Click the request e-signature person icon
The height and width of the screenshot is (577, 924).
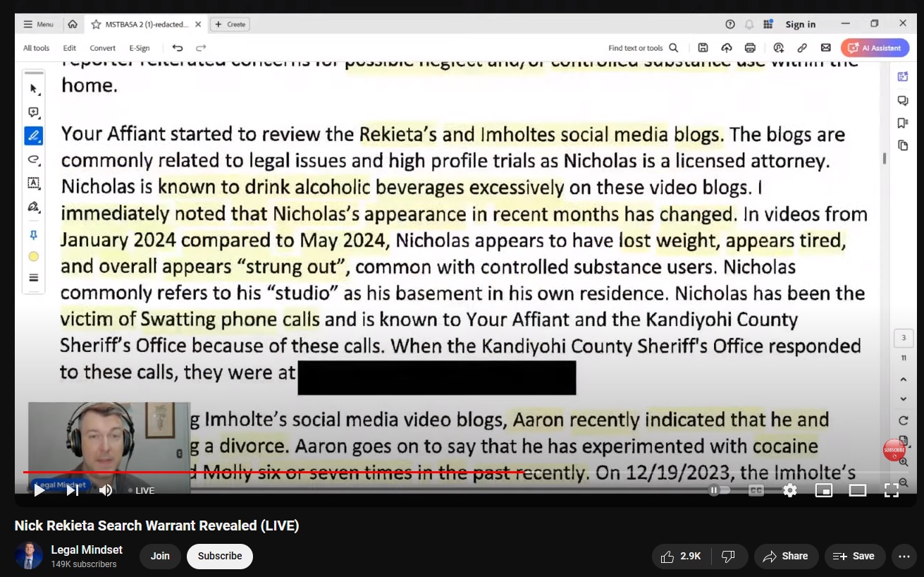tap(778, 48)
